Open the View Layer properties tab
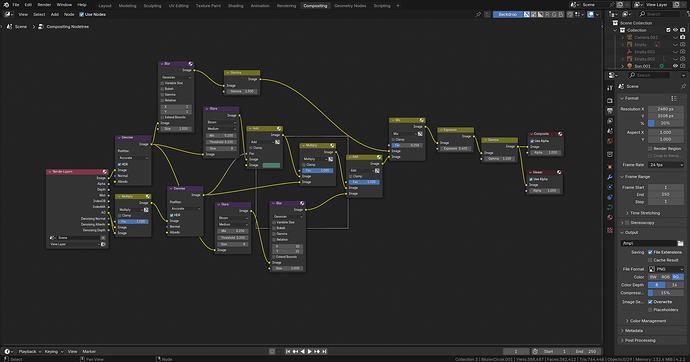The height and width of the screenshot is (362, 690). (x=610, y=121)
